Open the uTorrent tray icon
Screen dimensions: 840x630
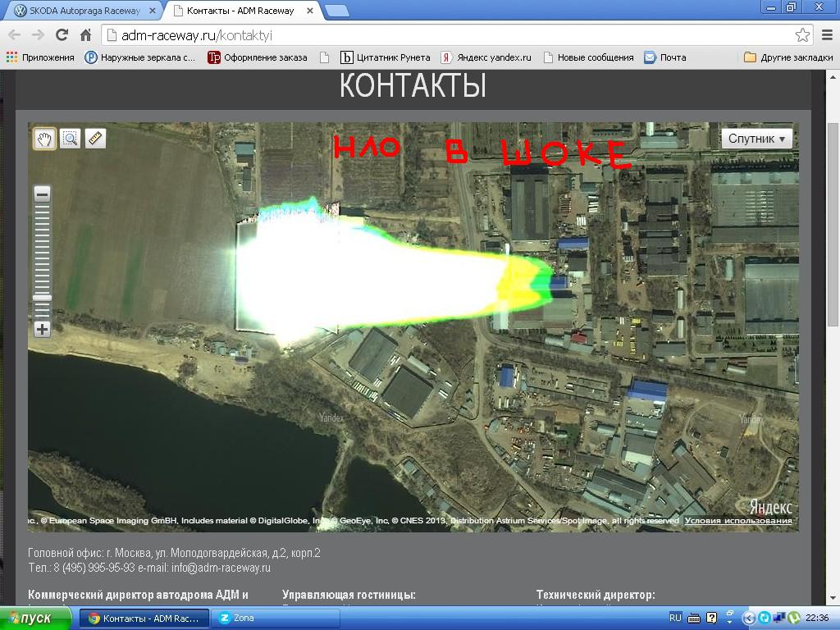point(793,619)
